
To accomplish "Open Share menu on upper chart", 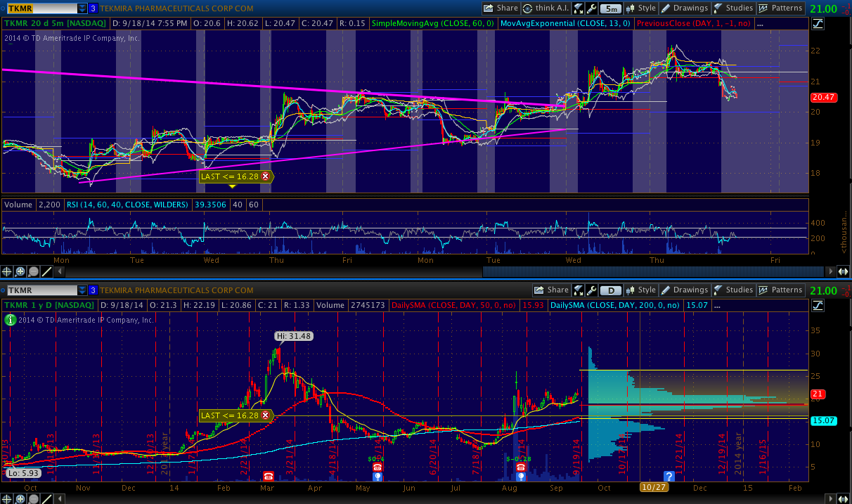I will 501,8.
